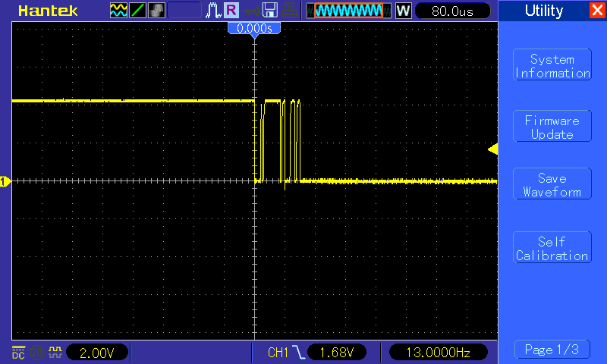
Task: Click the empty slot after the persistence icon
Action: [184, 11]
